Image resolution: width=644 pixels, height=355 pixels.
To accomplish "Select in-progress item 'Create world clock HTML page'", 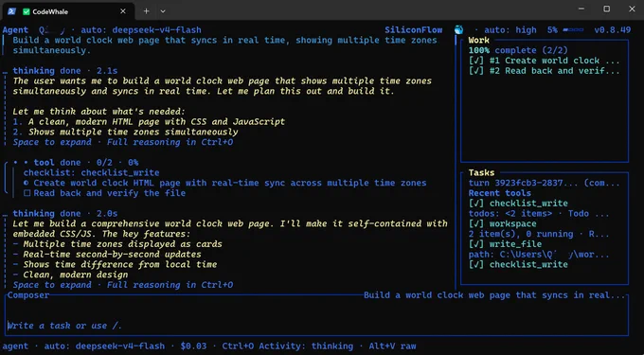I will (x=225, y=183).
